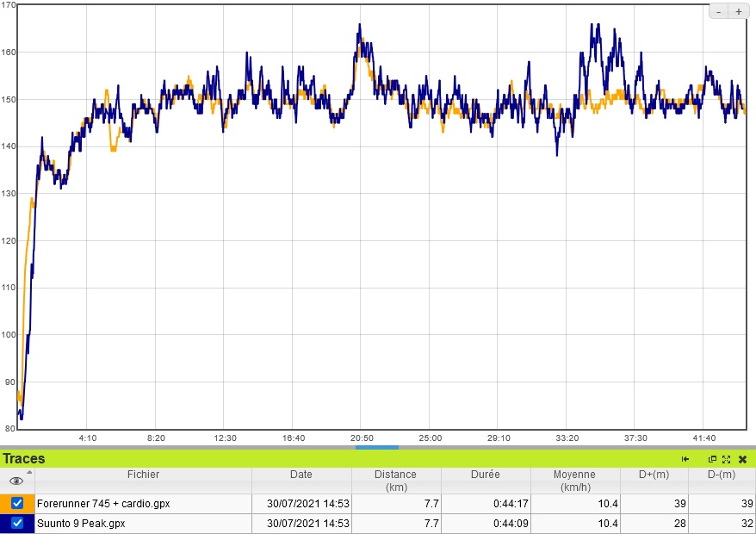Uncheck the Suunto 9 Peak trace
This screenshot has height=534, width=756.
(17, 523)
